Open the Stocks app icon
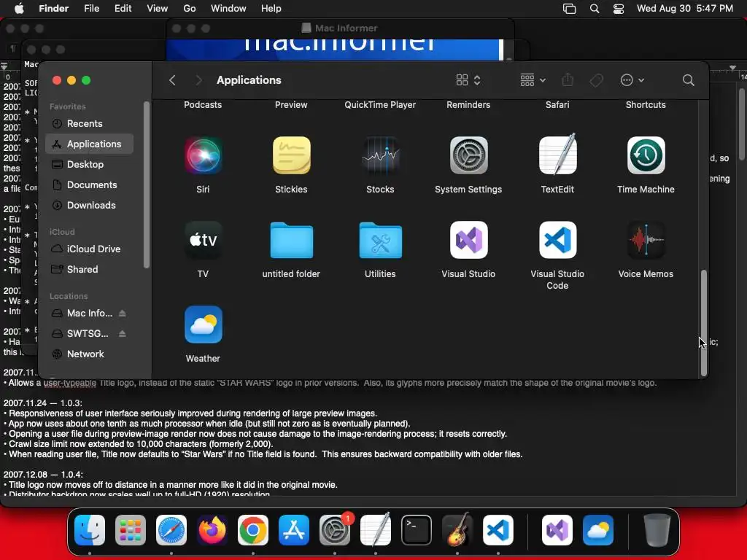747x560 pixels. pos(380,155)
